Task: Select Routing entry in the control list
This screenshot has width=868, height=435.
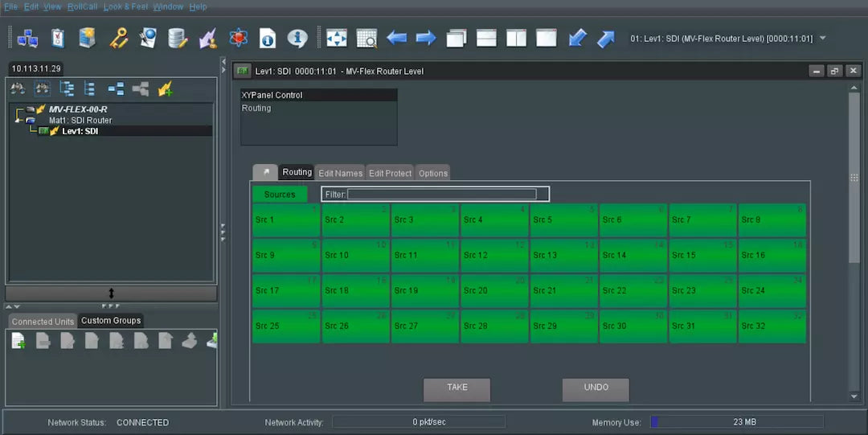Action: pos(319,108)
